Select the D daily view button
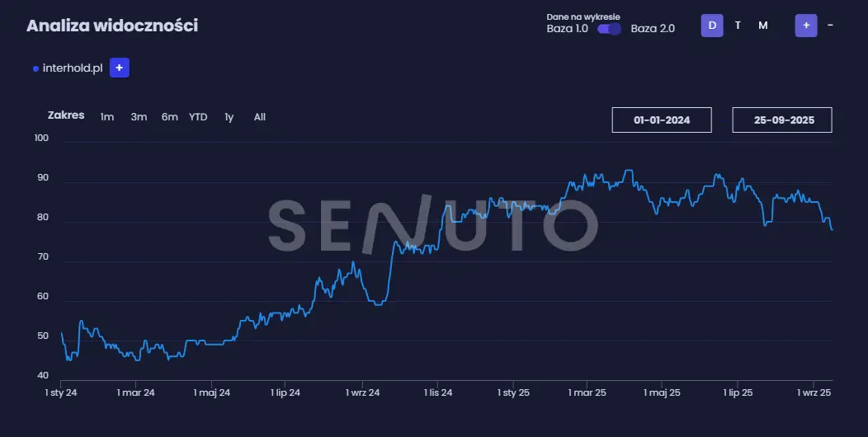Screen dimensions: 868x437 [x=712, y=26]
